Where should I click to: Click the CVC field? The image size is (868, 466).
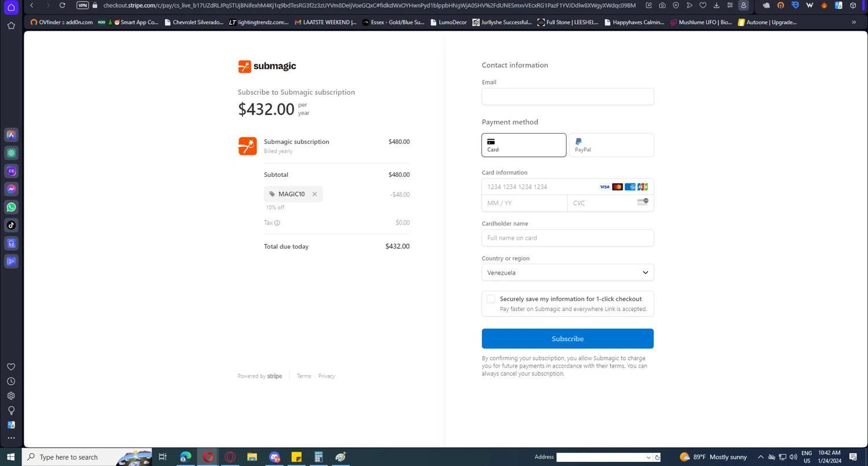[x=610, y=204]
